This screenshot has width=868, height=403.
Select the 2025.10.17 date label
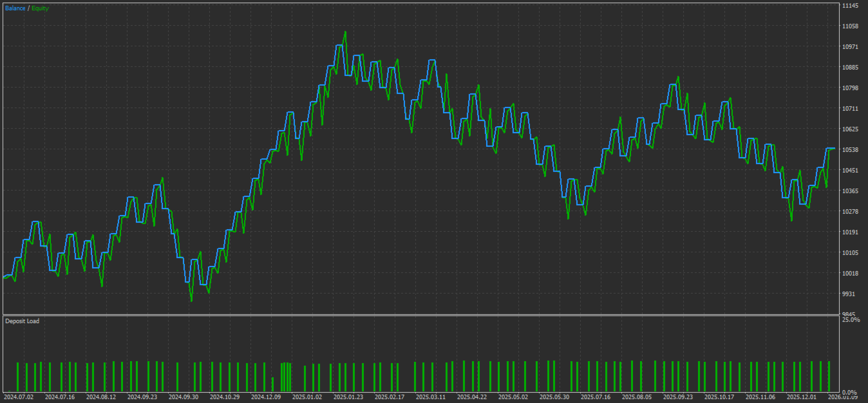719,397
